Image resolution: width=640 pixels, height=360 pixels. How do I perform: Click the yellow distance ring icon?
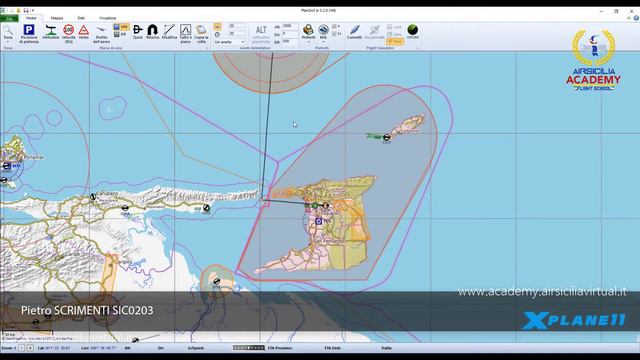point(217,27)
